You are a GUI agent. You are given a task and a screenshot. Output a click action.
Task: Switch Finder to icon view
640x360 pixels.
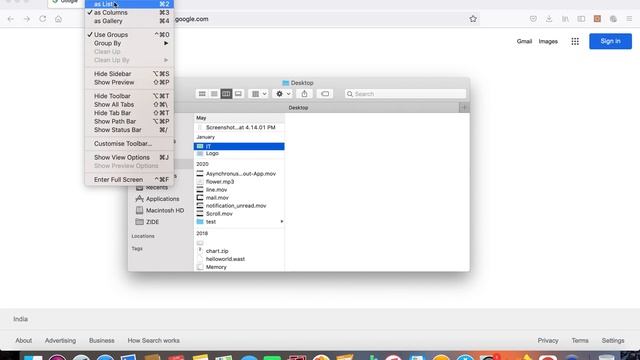(x=202, y=94)
